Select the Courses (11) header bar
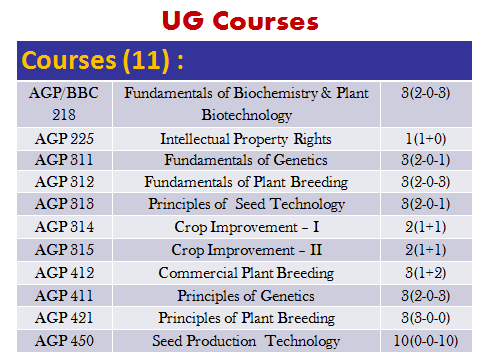The height and width of the screenshot is (360, 480). pos(244,60)
